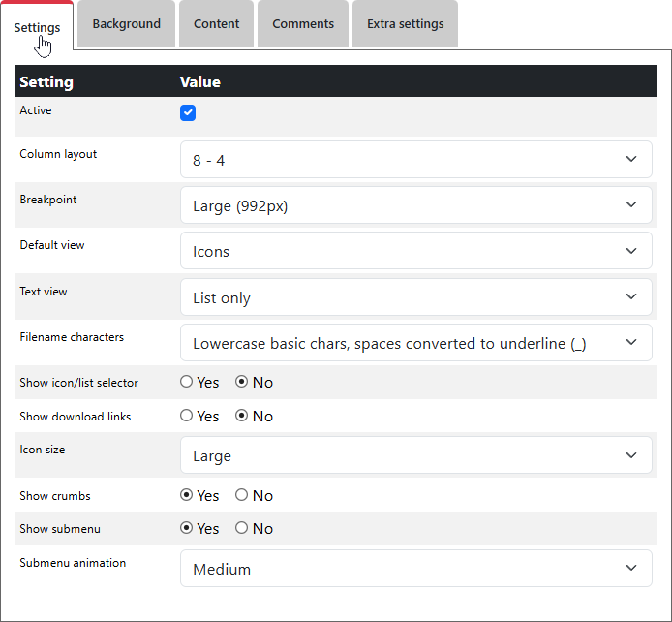Select the Settings tab
This screenshot has height=622, width=672.
pyautogui.click(x=37, y=27)
